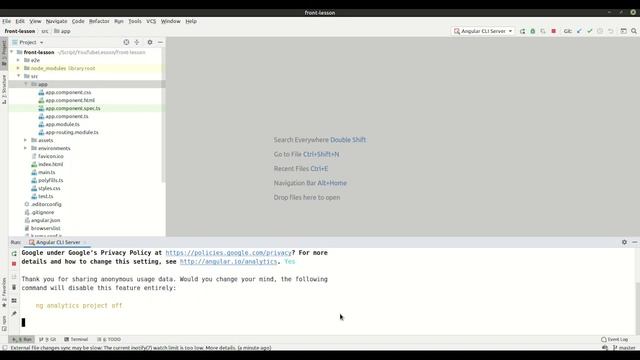
Task: Expand the assets folder
Action: (25, 140)
